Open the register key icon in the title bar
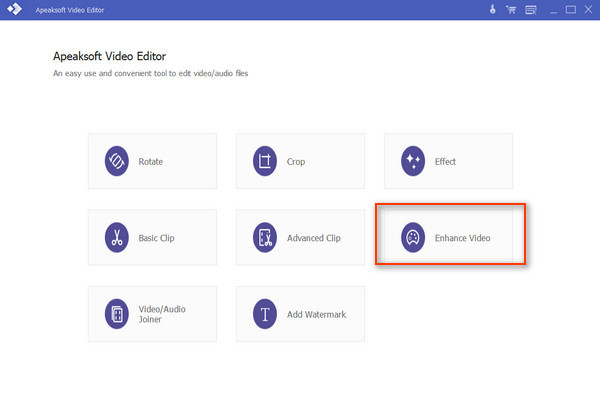 tap(493, 9)
